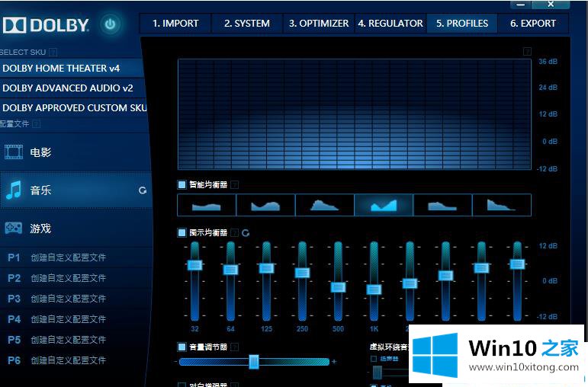
Task: Switch to the 4. REGULATOR tab
Action: 390,23
